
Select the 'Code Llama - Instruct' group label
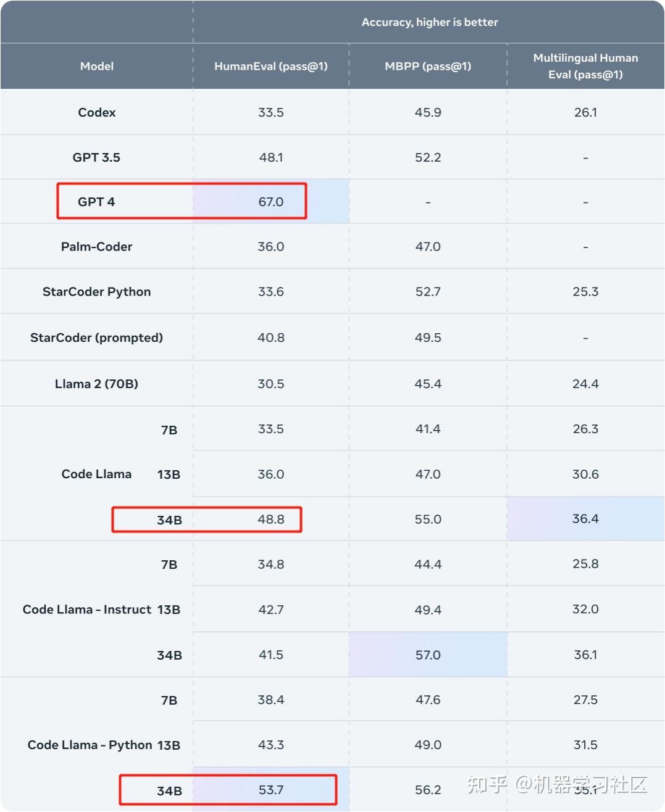(87, 610)
